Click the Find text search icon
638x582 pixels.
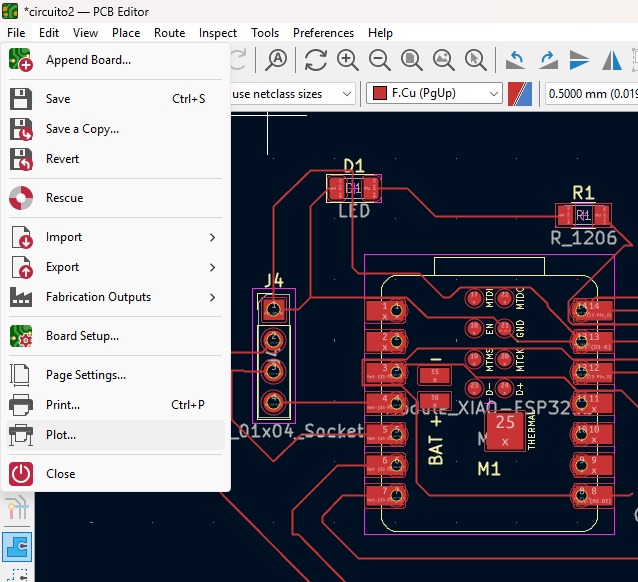(276, 60)
